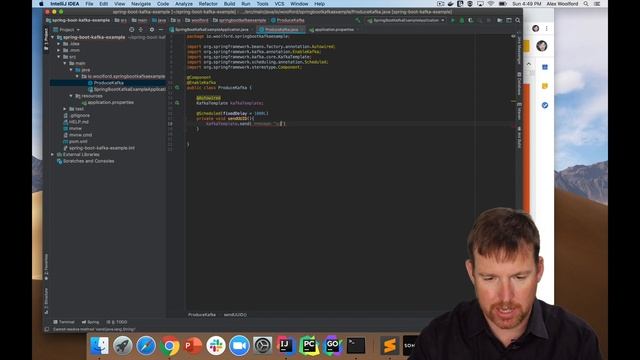Open Project panel settings gear
640x360 pixels.
click(152, 29)
